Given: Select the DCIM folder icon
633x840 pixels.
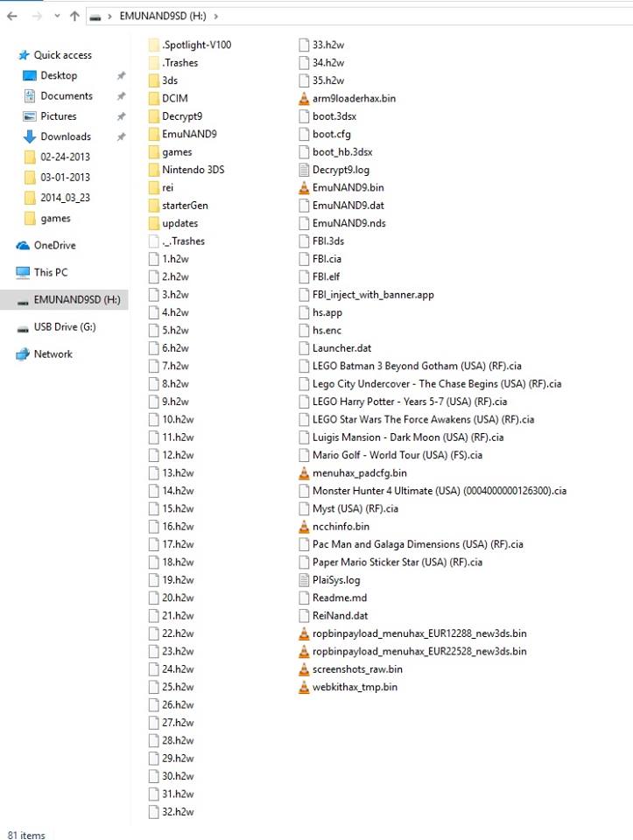Looking at the screenshot, I should click(x=154, y=98).
